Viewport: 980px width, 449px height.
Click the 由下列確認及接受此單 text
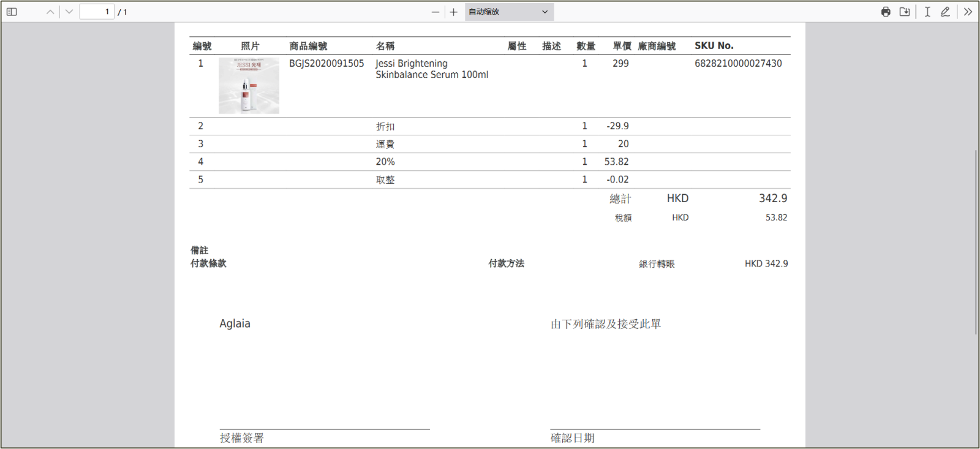pos(606,324)
